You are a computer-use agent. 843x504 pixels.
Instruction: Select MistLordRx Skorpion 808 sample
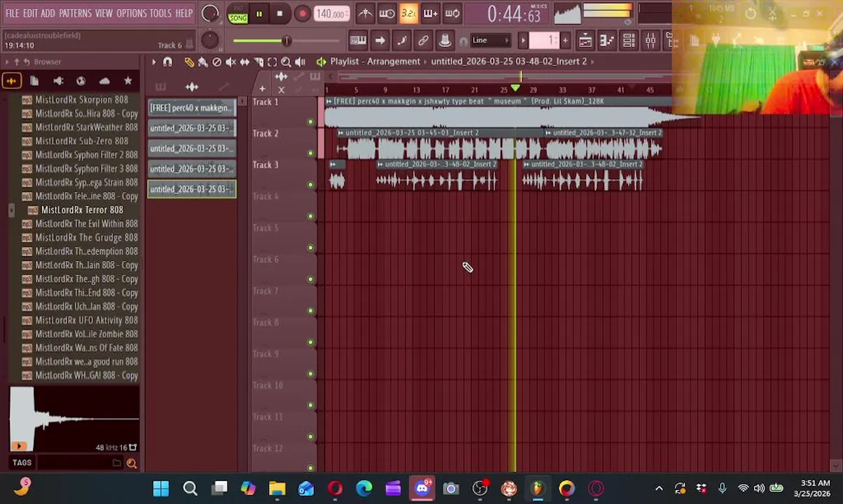[x=81, y=100]
